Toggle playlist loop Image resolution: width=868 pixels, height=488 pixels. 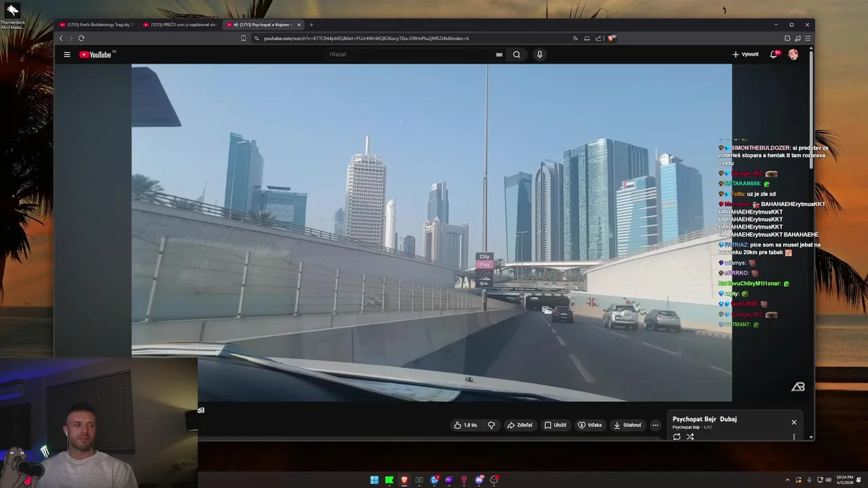point(677,436)
